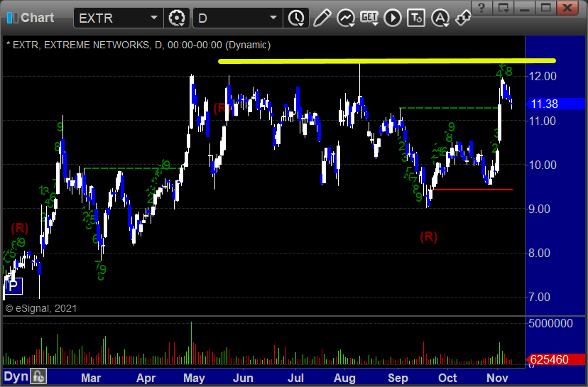Click the link-windows chain icon

pyautogui.click(x=463, y=18)
